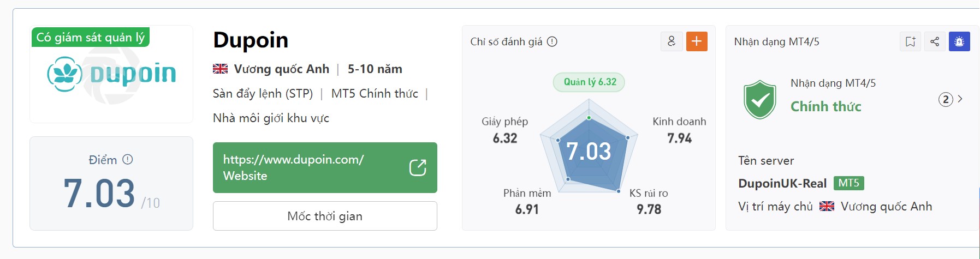Expand MT4/5 servers with right chevron
This screenshot has width=980, height=259.
[960, 99]
